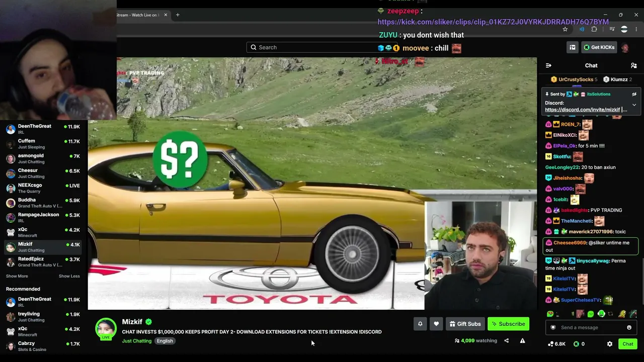This screenshot has height=362, width=644.
Task: Click the blue audio cast icon in the toolbar
Action: point(582,29)
